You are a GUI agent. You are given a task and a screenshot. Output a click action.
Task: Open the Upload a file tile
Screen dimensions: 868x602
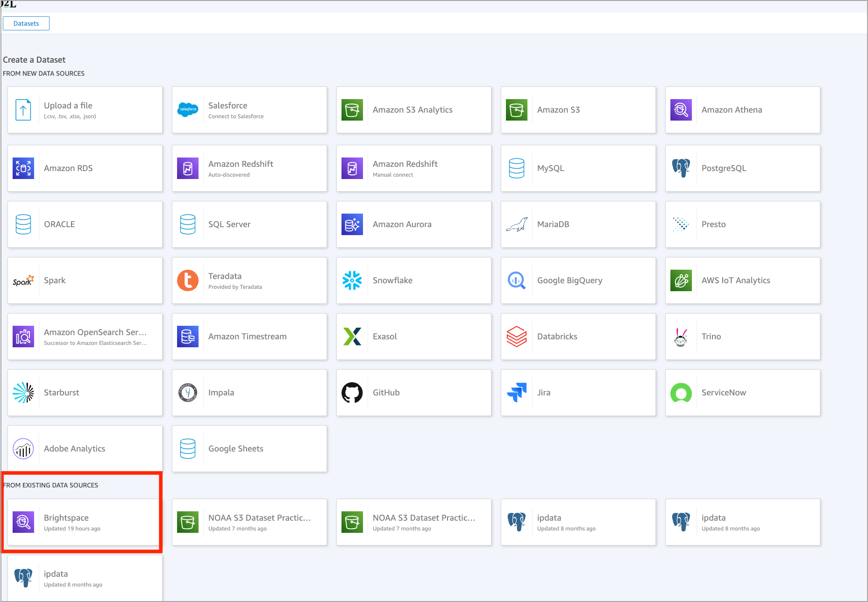tap(84, 110)
